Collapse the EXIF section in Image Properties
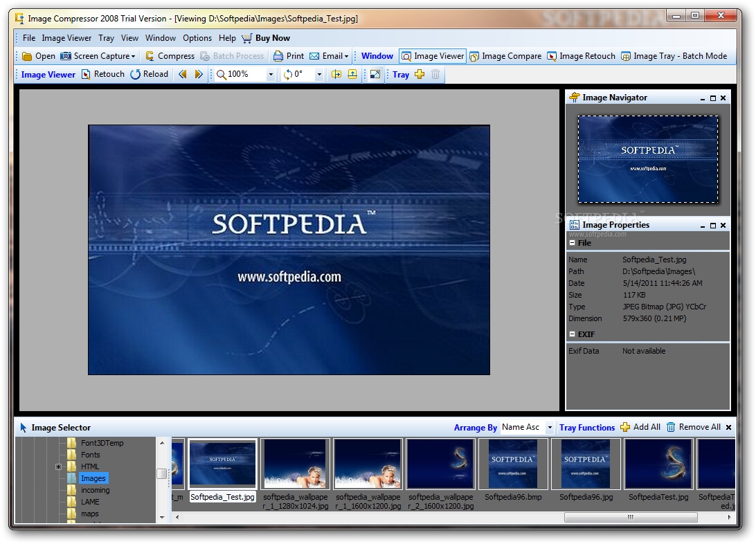The image size is (756, 544). coord(573,334)
